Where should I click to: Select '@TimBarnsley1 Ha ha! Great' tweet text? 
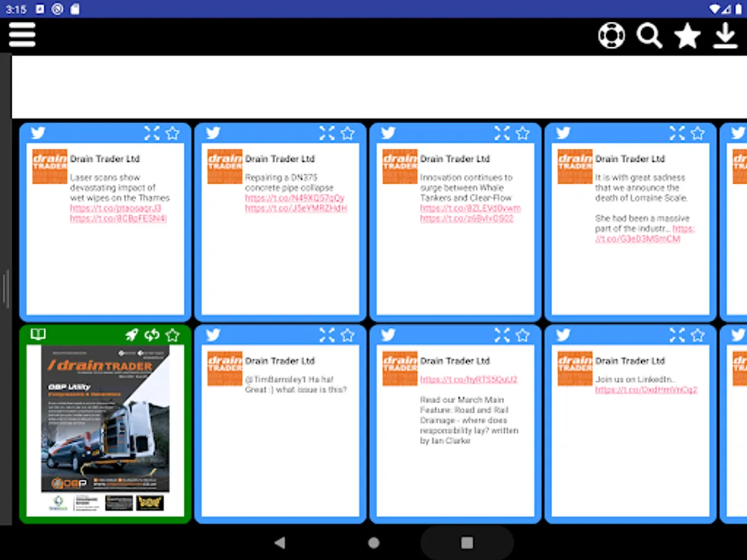tap(296, 385)
